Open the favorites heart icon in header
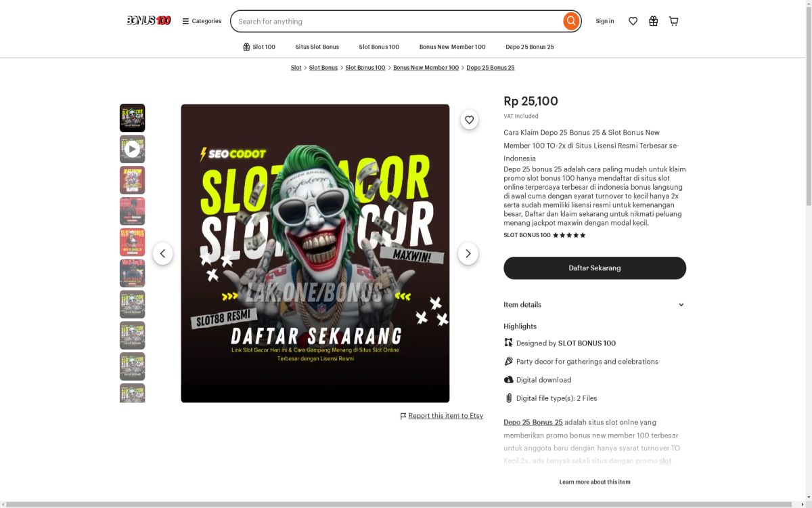 pyautogui.click(x=633, y=21)
